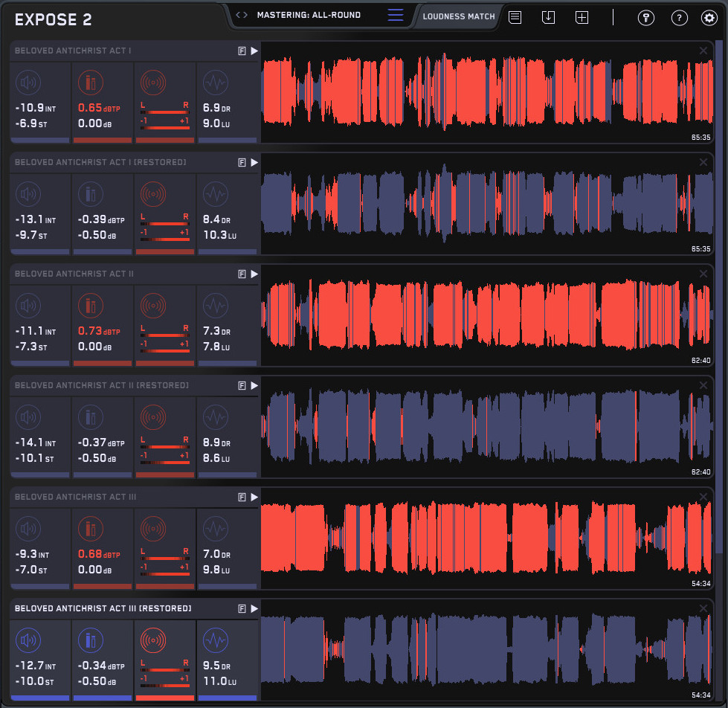Toggle Loudness Match mode
The image size is (728, 708).
[459, 16]
